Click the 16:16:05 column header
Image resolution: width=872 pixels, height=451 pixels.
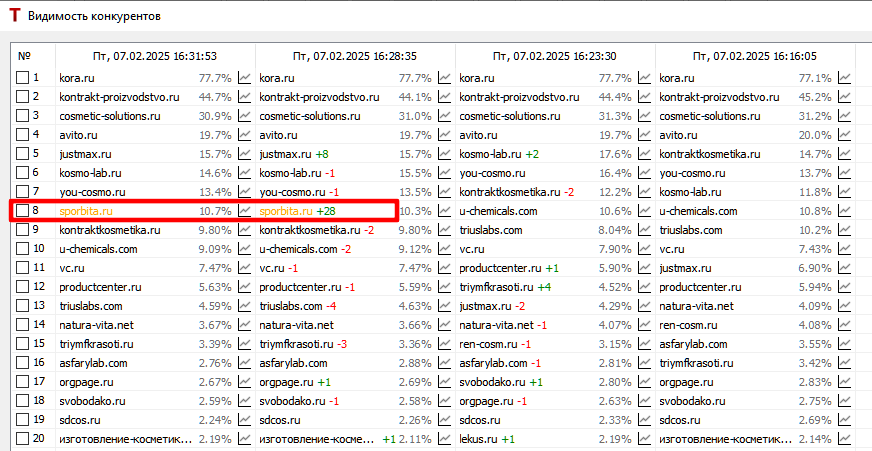point(755,56)
